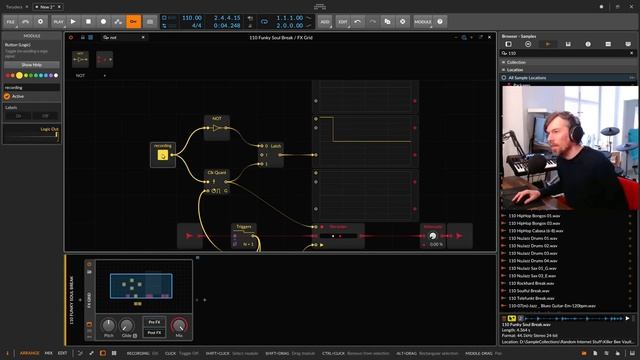Click the tempo value 110.00
Screen dimensions: 640x360
tap(192, 18)
